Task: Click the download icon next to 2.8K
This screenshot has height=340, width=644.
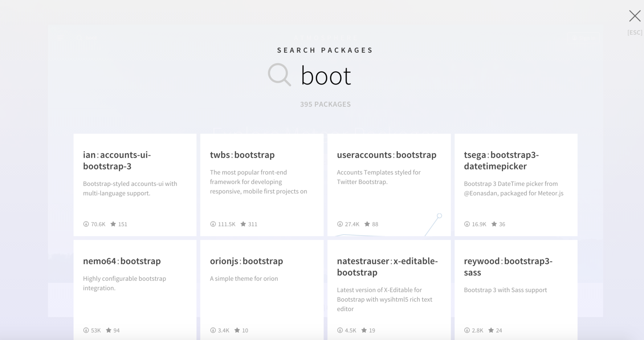Action: pyautogui.click(x=467, y=330)
